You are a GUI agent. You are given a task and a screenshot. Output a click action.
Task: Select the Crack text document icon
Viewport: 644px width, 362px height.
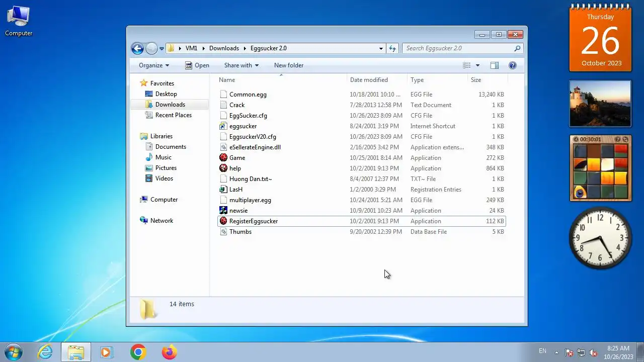(223, 105)
